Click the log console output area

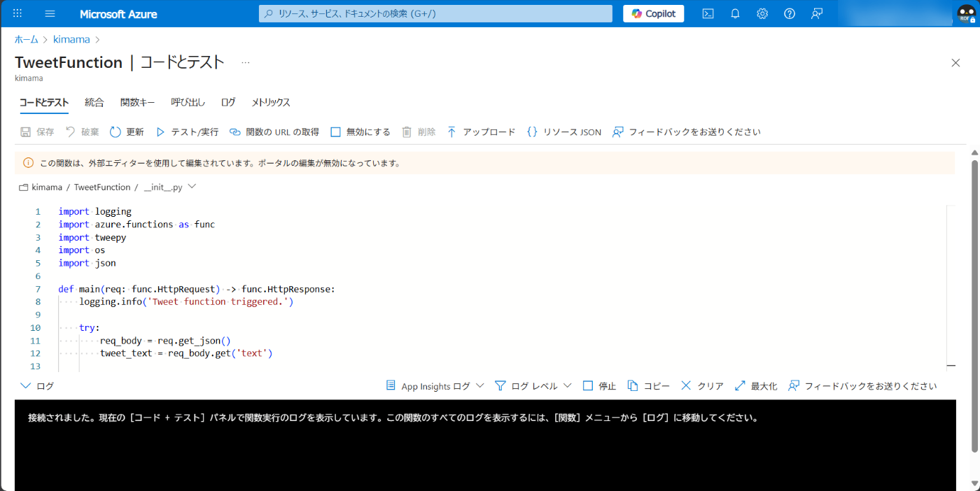pyautogui.click(x=485, y=445)
